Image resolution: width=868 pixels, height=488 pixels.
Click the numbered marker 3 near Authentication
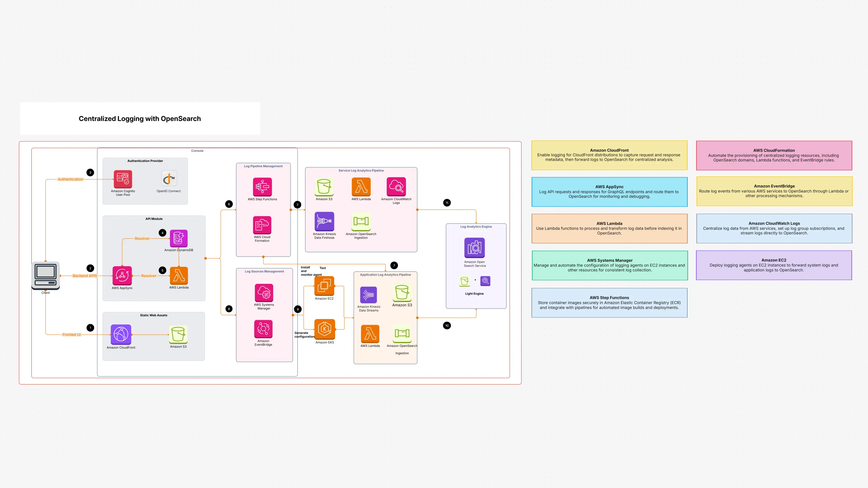[x=90, y=172]
